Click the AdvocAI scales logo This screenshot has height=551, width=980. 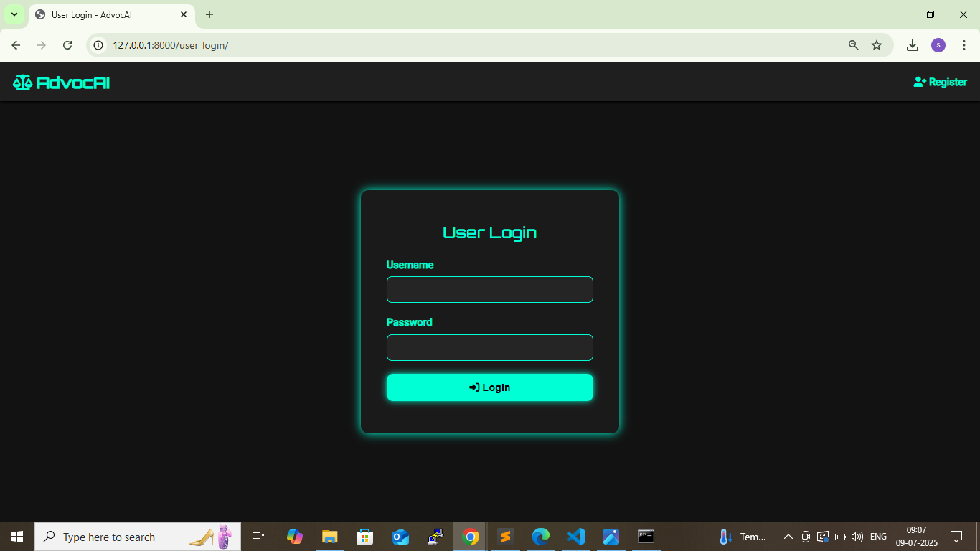click(61, 83)
